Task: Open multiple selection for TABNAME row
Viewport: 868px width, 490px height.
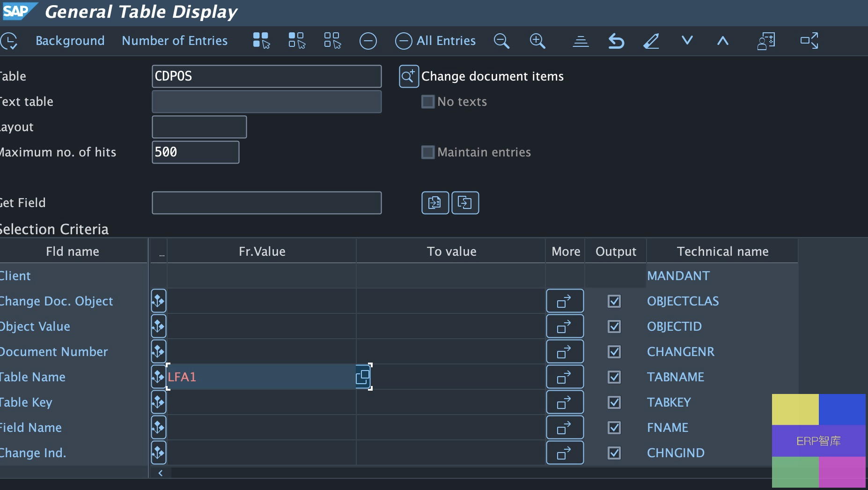Action: click(565, 377)
